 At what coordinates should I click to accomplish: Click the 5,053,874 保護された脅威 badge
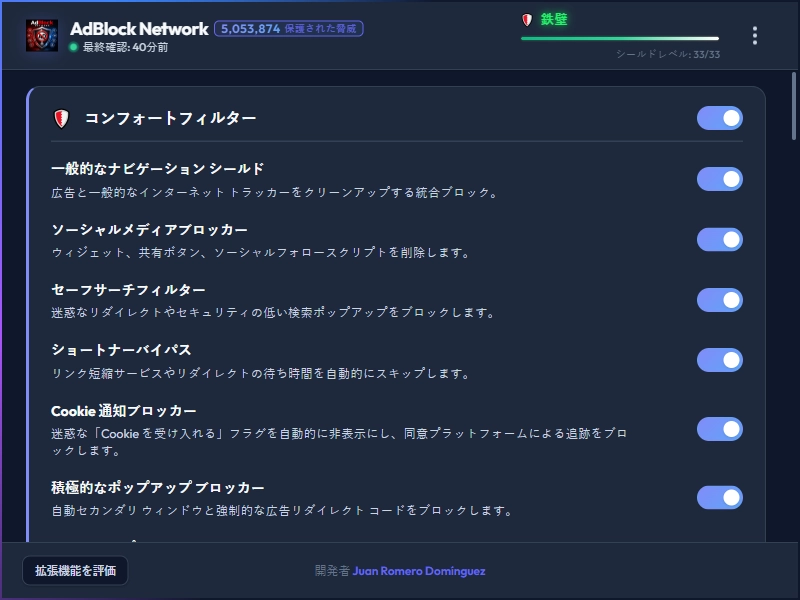click(x=289, y=29)
